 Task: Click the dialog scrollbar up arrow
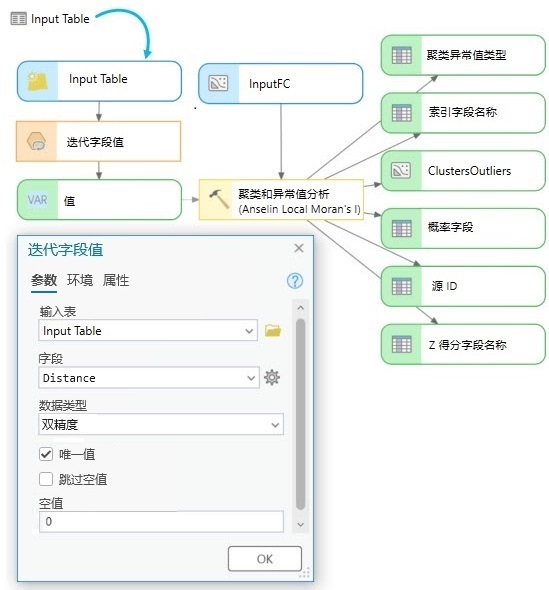(x=300, y=307)
